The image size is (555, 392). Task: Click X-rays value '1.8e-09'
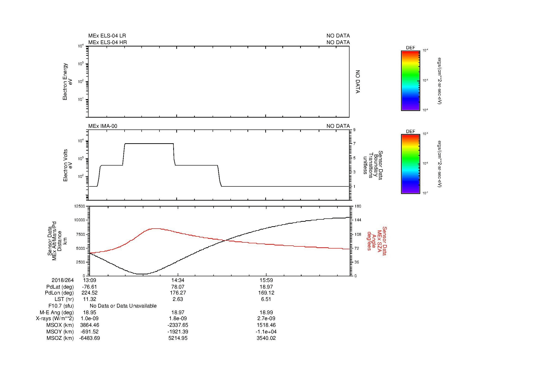178,318
